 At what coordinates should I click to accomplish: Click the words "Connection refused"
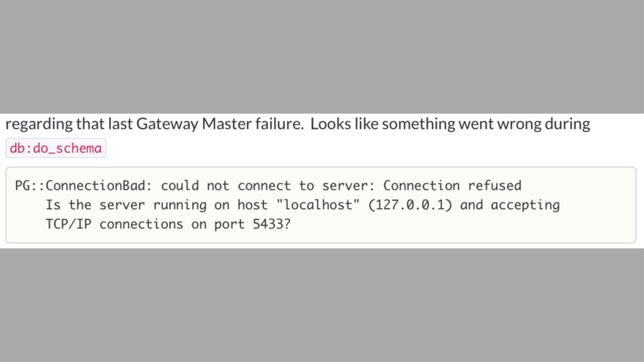[452, 185]
